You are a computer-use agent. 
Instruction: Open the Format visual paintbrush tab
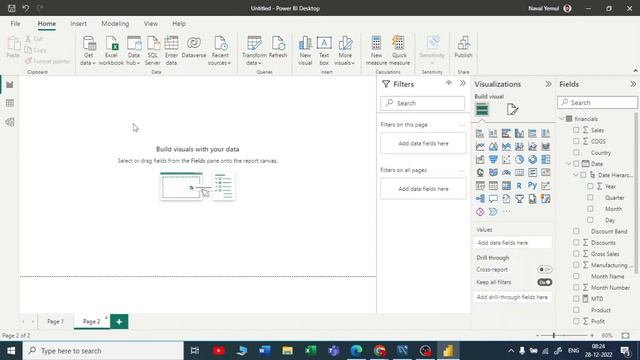pyautogui.click(x=512, y=109)
